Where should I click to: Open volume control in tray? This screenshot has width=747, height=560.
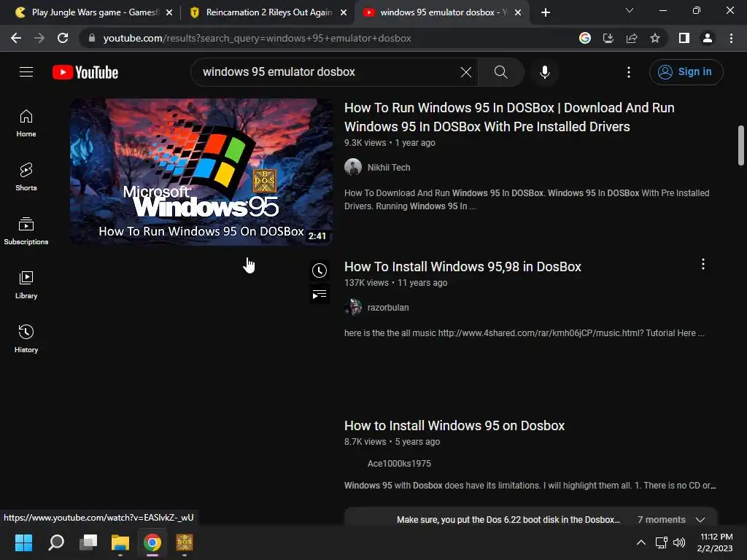pyautogui.click(x=679, y=542)
